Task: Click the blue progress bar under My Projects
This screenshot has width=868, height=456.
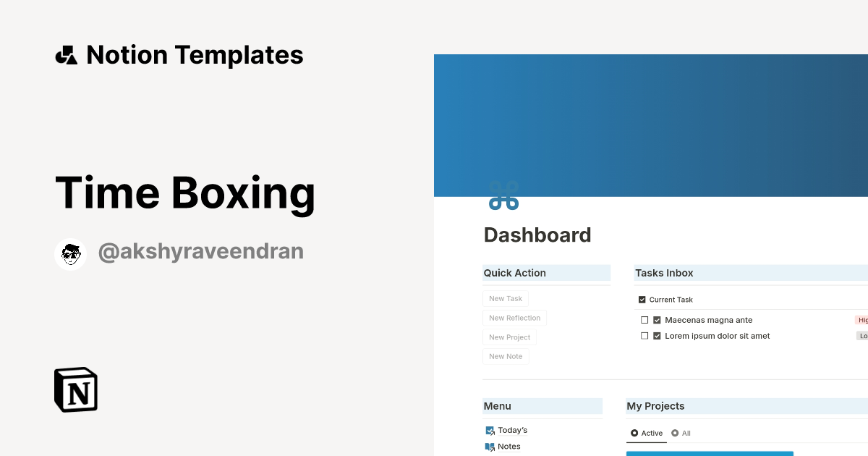Action: [710, 453]
